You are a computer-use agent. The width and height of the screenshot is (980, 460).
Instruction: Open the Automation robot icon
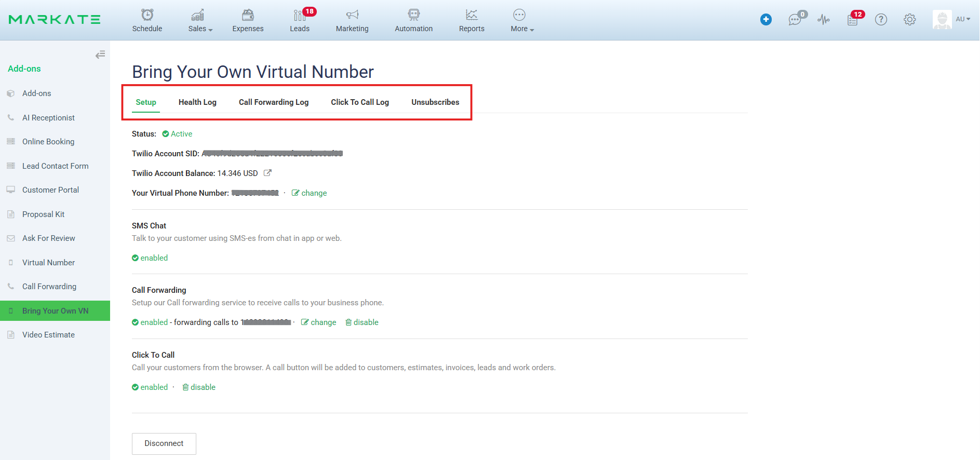(x=413, y=15)
